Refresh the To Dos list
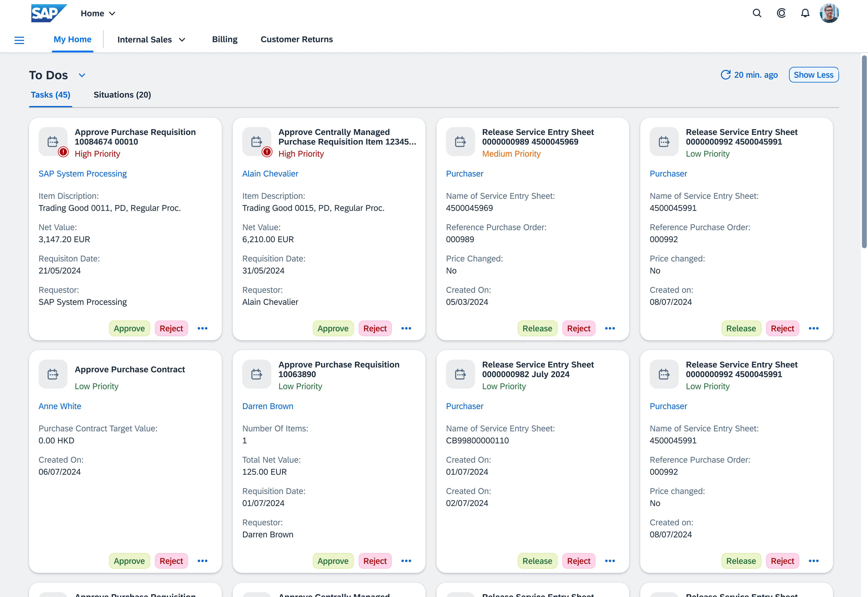The width and height of the screenshot is (868, 597). (x=725, y=75)
